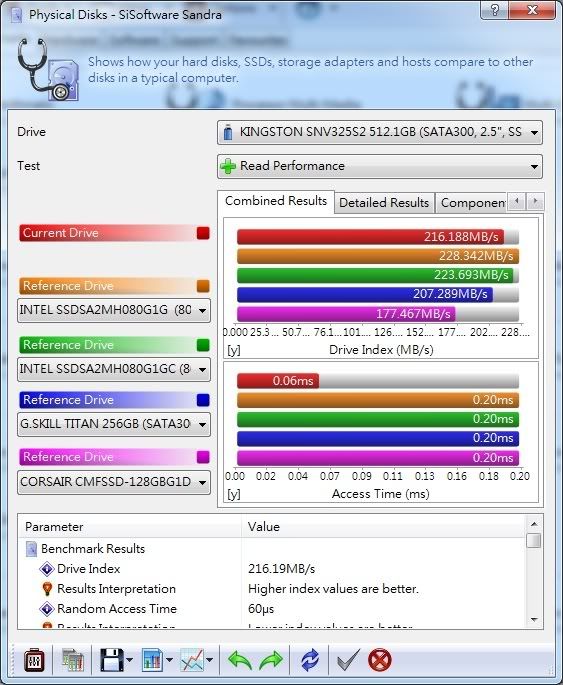Screen dimensions: 563x685
Task: Click the tab scroll right arrow
Action: click(535, 201)
